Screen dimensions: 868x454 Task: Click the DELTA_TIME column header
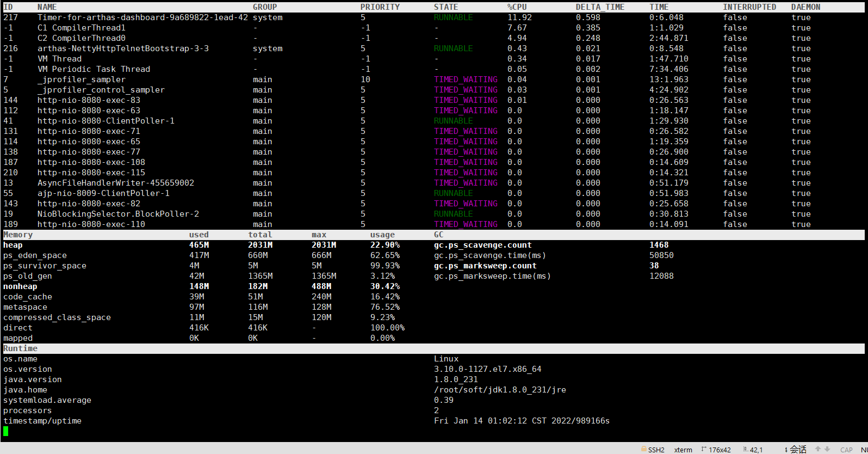click(600, 7)
